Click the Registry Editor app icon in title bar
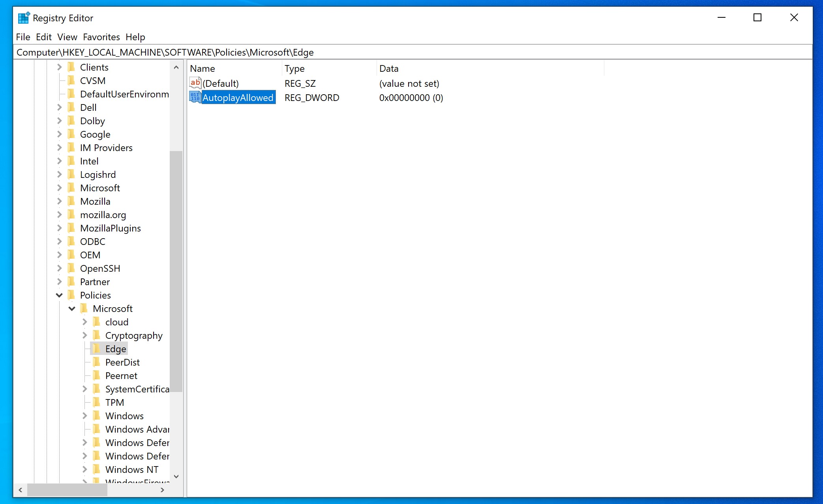 (x=24, y=18)
